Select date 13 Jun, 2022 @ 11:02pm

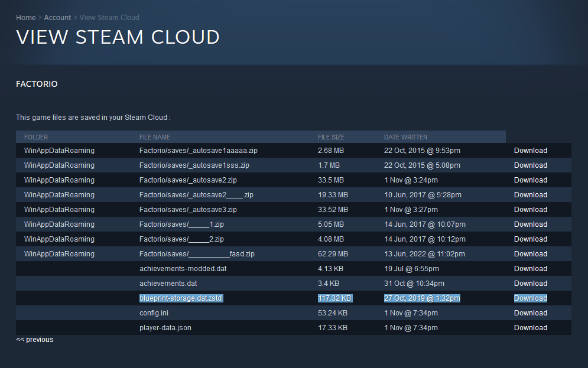pos(424,254)
